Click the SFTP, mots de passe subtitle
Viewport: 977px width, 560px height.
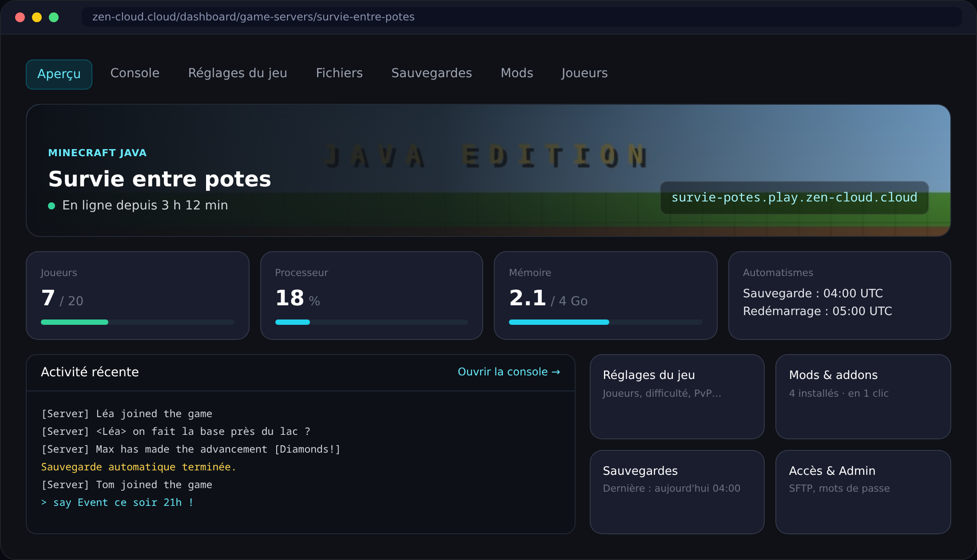point(839,488)
